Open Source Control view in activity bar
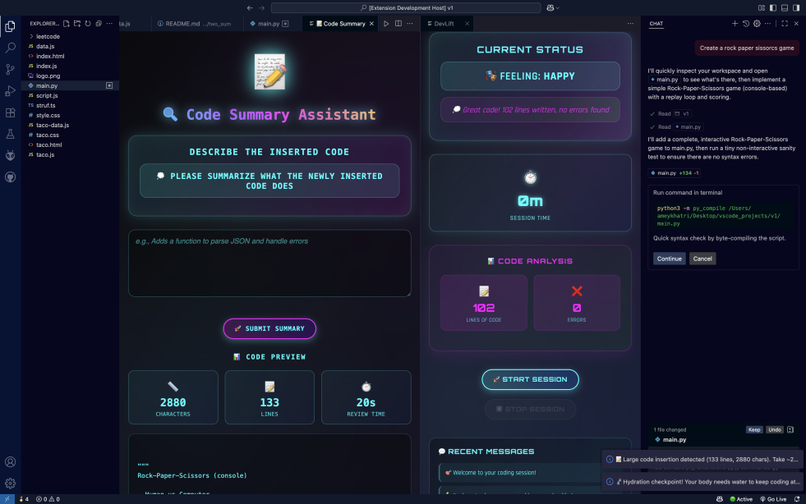The image size is (806, 504). click(x=10, y=69)
